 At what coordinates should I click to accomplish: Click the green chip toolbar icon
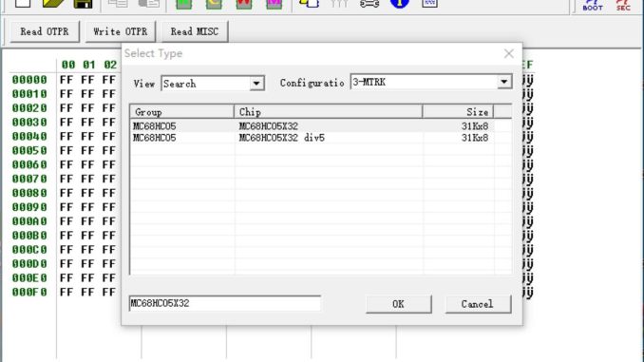pyautogui.click(x=184, y=4)
